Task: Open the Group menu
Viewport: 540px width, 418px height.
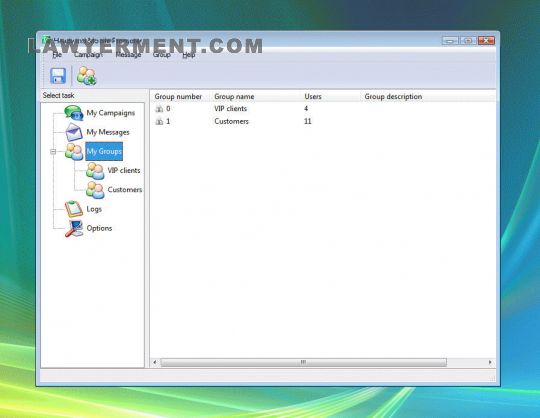Action: tap(162, 55)
